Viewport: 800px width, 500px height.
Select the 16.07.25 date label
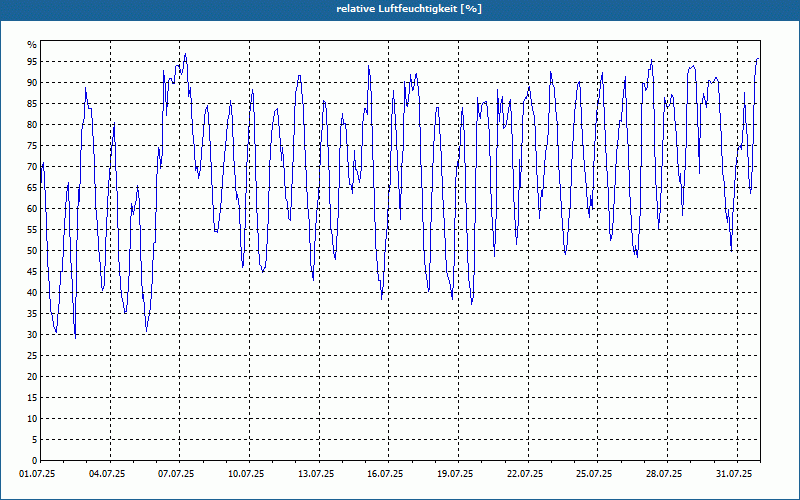point(385,474)
